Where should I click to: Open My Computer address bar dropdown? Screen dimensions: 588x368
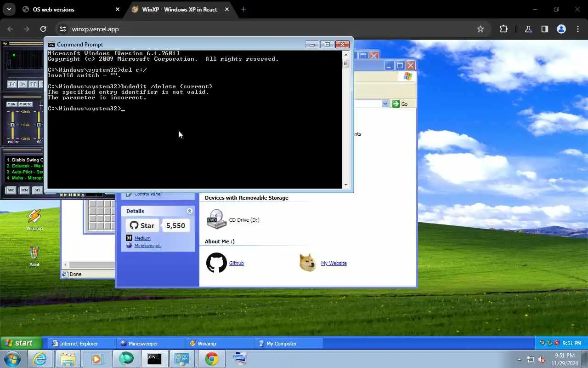click(385, 104)
